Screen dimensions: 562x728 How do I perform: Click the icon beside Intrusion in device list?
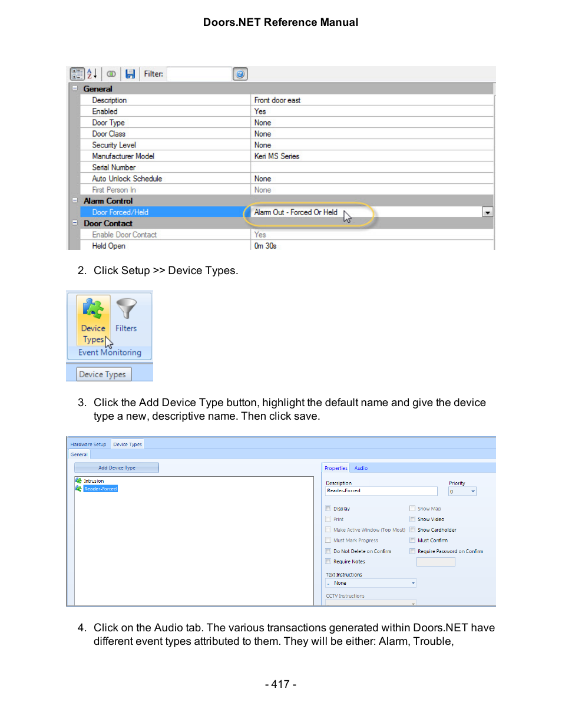pyautogui.click(x=78, y=481)
